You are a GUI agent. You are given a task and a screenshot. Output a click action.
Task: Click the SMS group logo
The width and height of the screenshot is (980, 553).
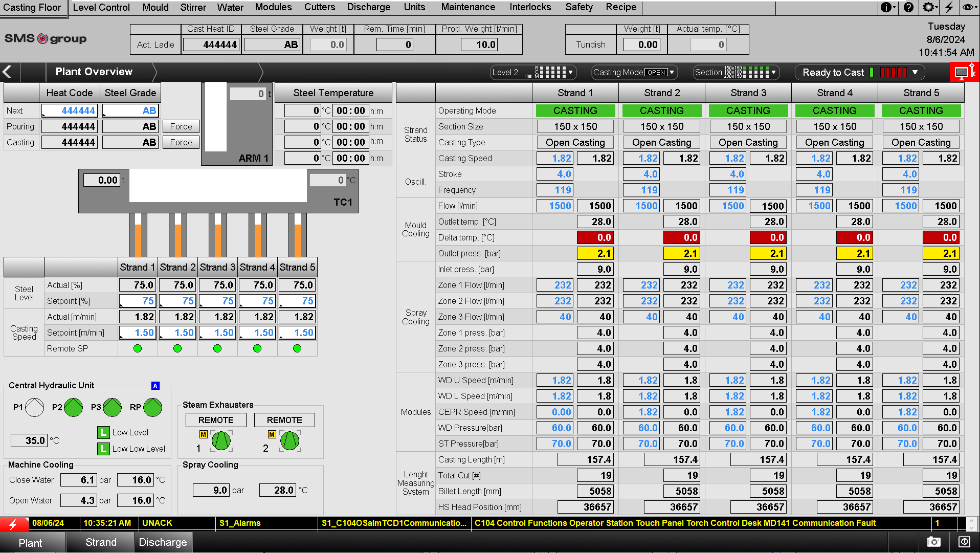tap(46, 38)
